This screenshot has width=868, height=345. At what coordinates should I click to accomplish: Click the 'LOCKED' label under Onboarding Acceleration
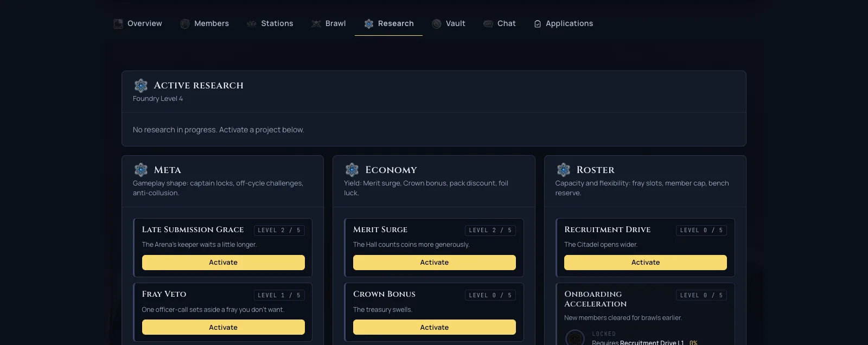pos(604,334)
